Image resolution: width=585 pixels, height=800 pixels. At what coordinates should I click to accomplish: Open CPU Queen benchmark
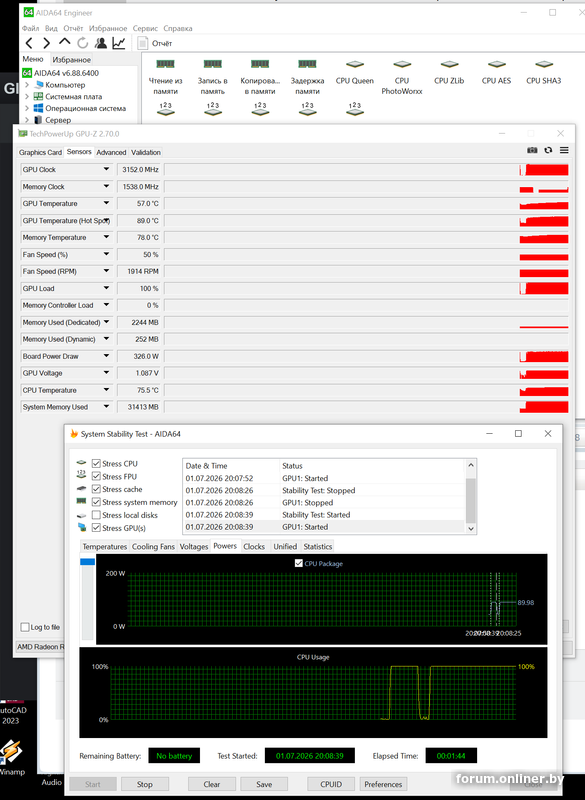[354, 72]
